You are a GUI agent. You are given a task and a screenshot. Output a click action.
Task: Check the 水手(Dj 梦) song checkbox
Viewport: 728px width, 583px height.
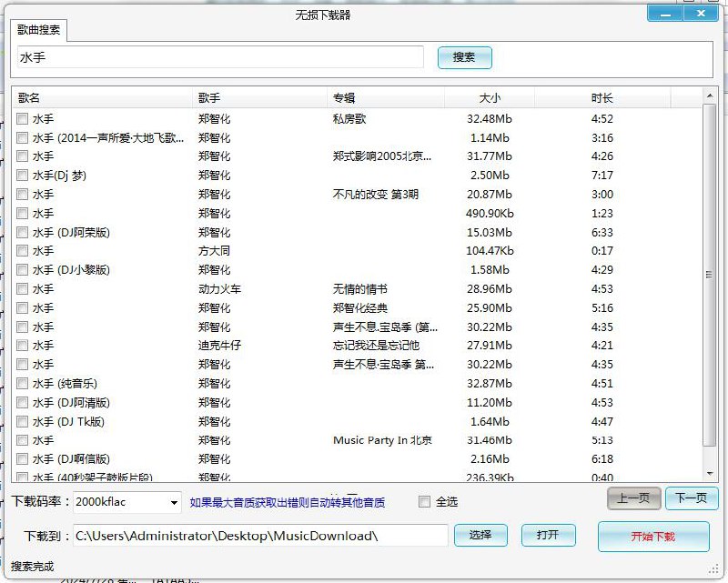[x=22, y=176]
